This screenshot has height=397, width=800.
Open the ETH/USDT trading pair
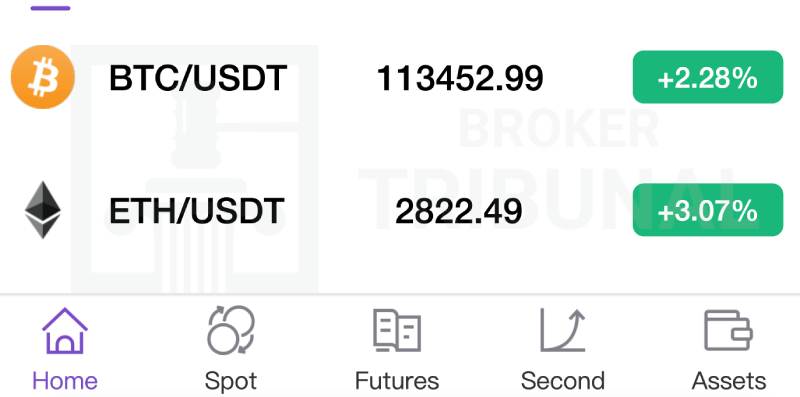coord(197,211)
